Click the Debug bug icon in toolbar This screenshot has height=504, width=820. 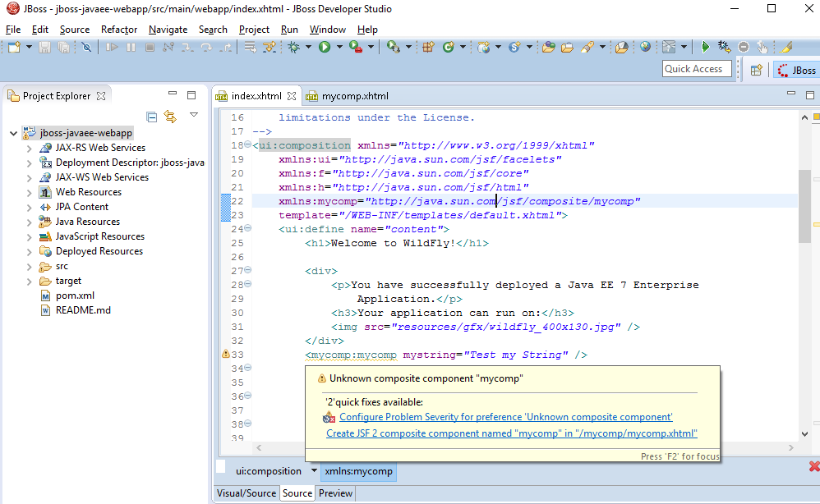[293, 48]
